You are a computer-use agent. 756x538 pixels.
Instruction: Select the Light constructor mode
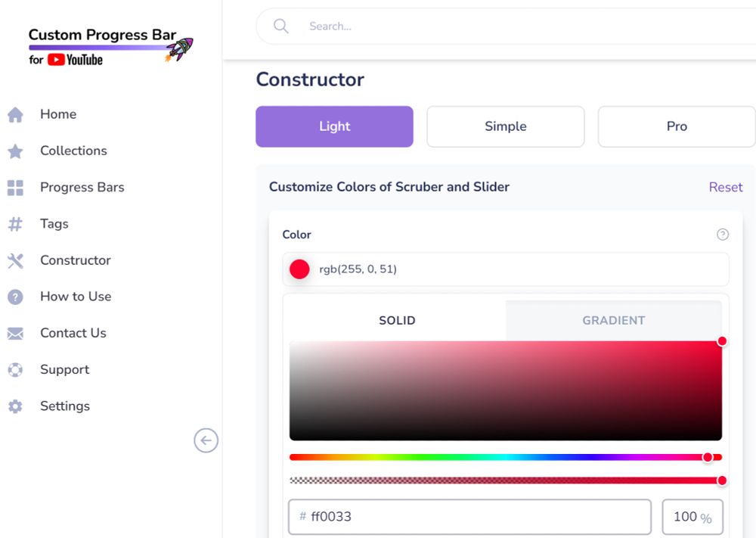pos(334,126)
